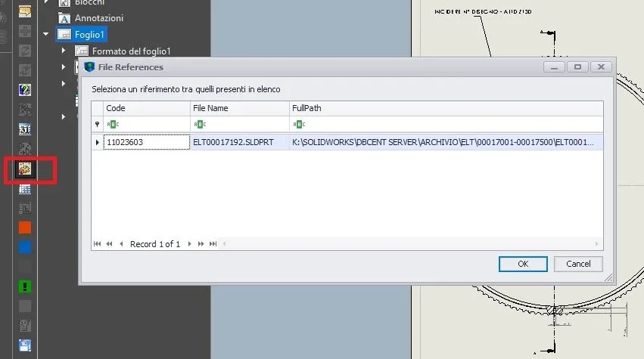Click the Code filter input field
The height and width of the screenshot is (359, 644).
(x=147, y=124)
